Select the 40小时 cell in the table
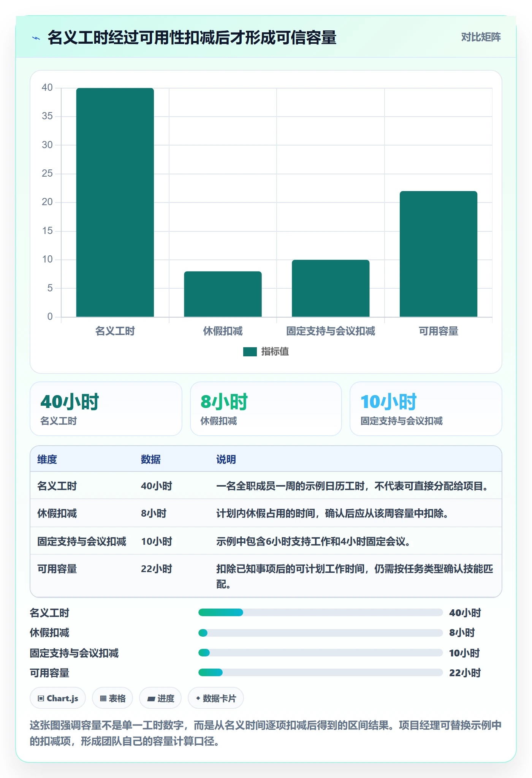 click(x=157, y=486)
